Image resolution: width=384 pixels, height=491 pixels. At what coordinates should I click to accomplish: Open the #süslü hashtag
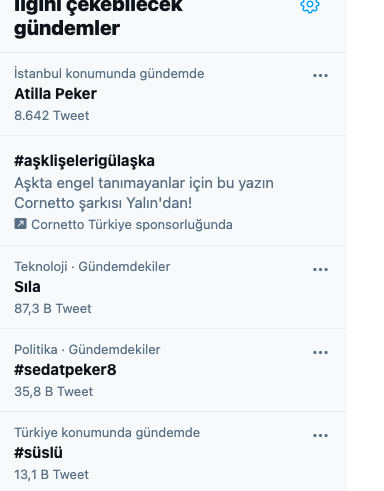[x=38, y=453]
